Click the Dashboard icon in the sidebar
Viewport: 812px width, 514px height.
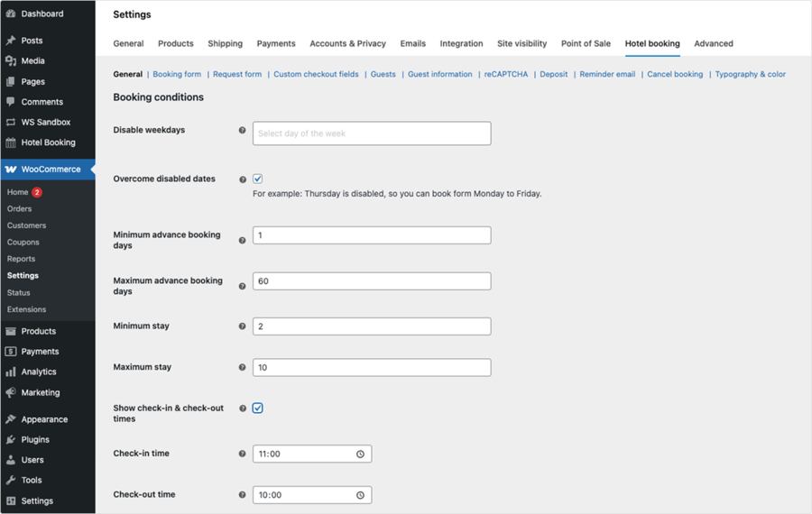click(11, 14)
